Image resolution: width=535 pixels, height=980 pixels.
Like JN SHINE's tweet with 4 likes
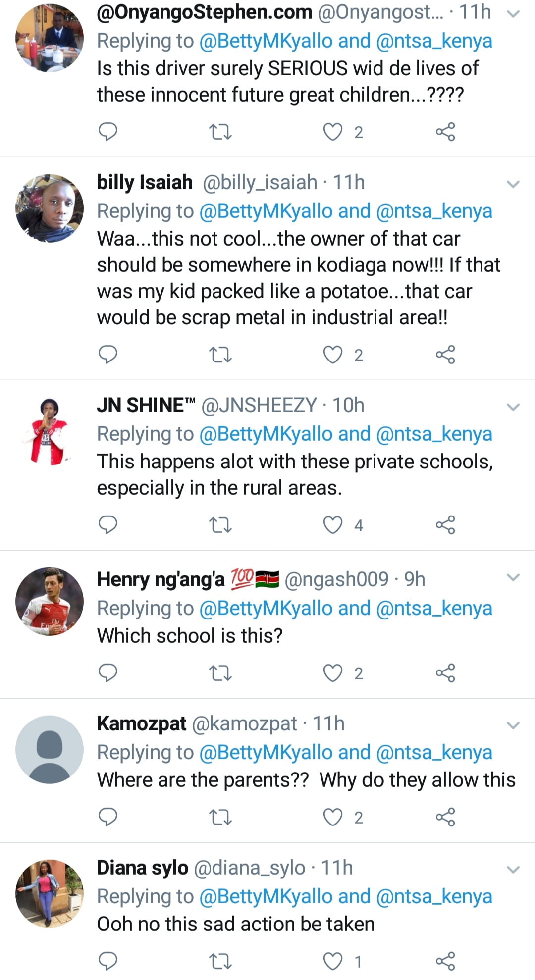tap(333, 525)
